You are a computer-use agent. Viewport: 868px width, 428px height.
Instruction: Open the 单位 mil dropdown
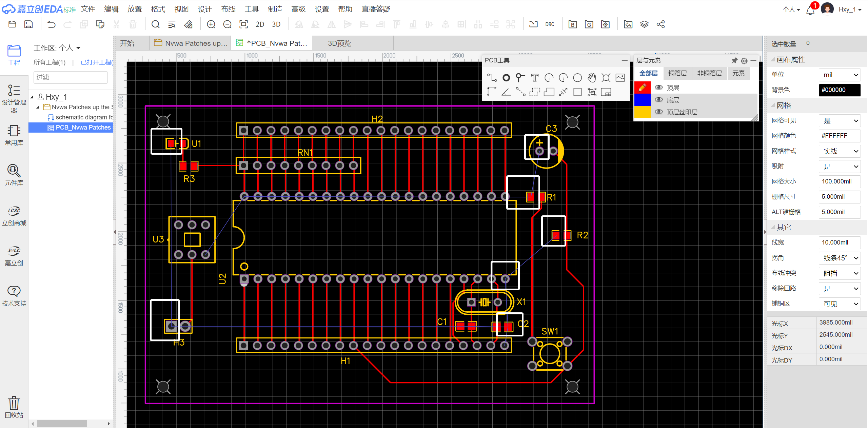tap(840, 75)
